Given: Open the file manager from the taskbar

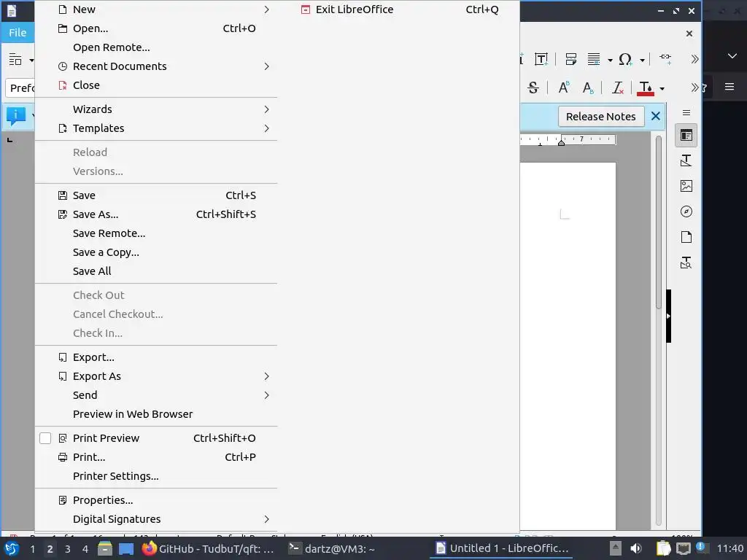Looking at the screenshot, I should pyautogui.click(x=105, y=549).
